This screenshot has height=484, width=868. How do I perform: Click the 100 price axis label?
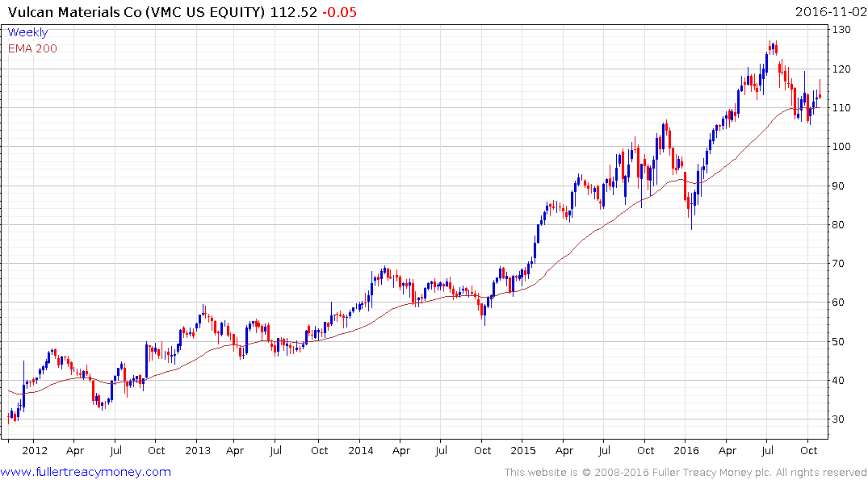coord(841,146)
